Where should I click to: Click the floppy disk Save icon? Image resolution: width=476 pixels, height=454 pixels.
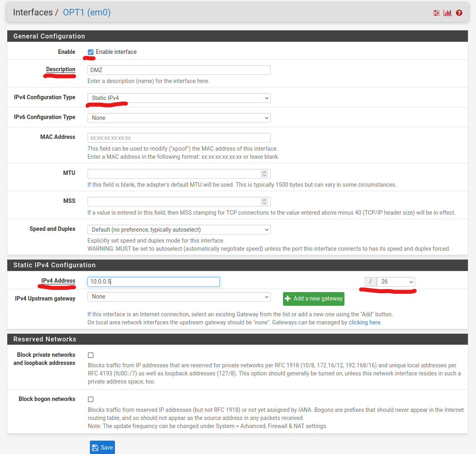(95, 448)
